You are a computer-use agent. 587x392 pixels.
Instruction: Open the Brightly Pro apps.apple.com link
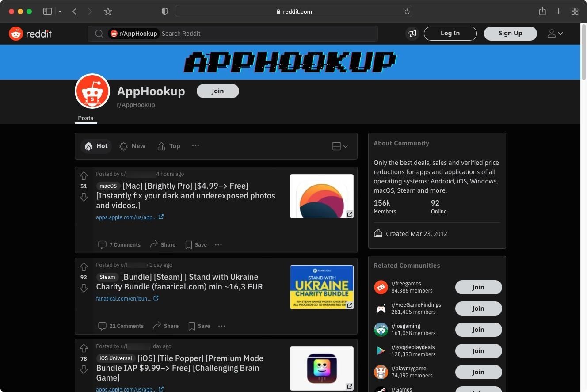pos(130,217)
